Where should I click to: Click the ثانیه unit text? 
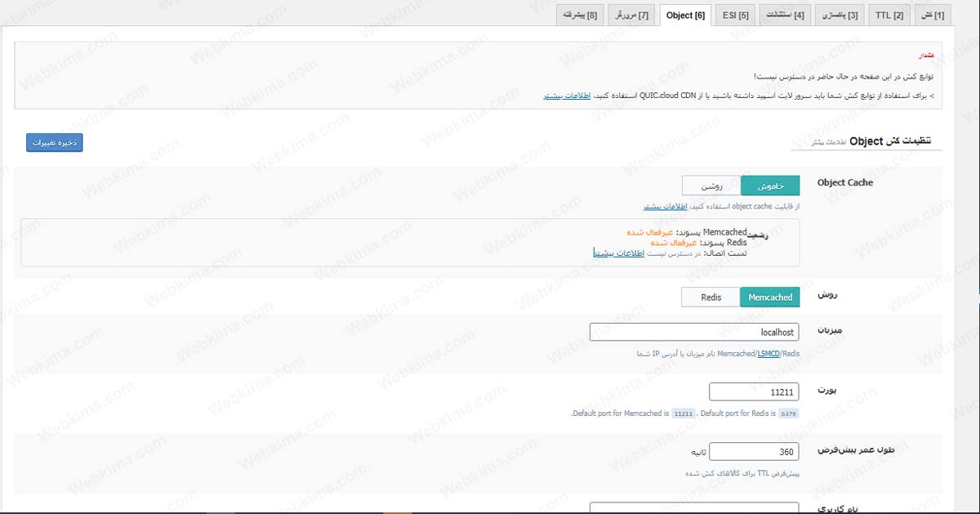pos(697,452)
